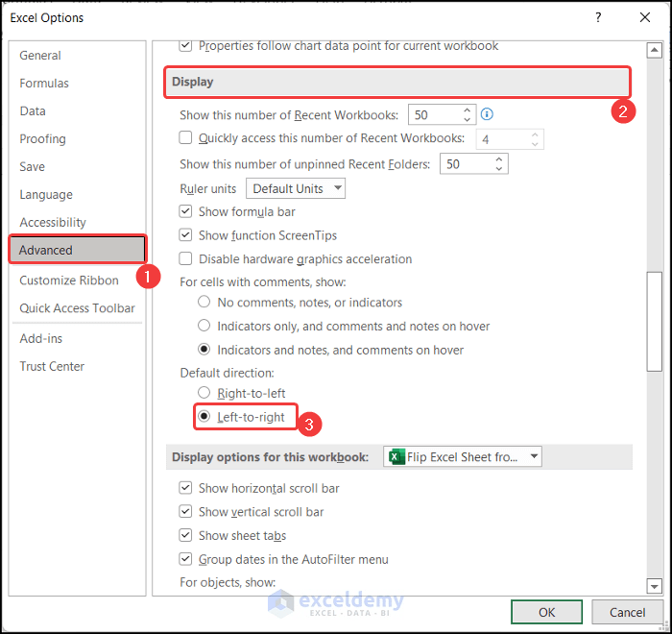Click the scrollbar up arrow
The width and height of the screenshot is (672, 634).
654,50
